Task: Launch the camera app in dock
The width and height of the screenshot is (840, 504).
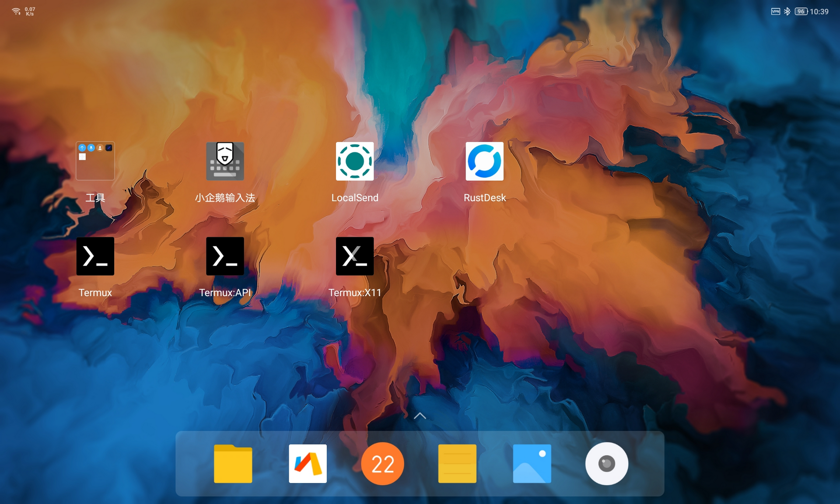Action: [x=606, y=464]
